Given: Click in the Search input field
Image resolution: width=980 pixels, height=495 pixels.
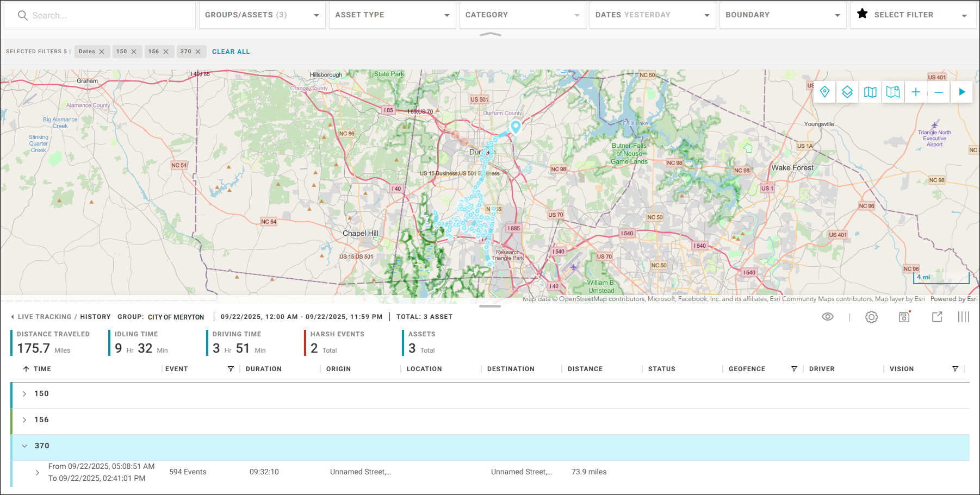Looking at the screenshot, I should 100,15.
